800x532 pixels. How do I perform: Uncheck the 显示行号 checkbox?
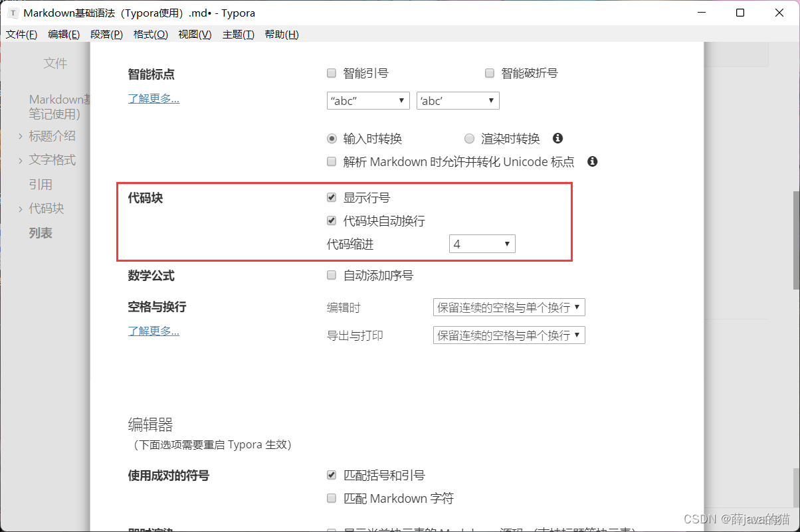(332, 197)
